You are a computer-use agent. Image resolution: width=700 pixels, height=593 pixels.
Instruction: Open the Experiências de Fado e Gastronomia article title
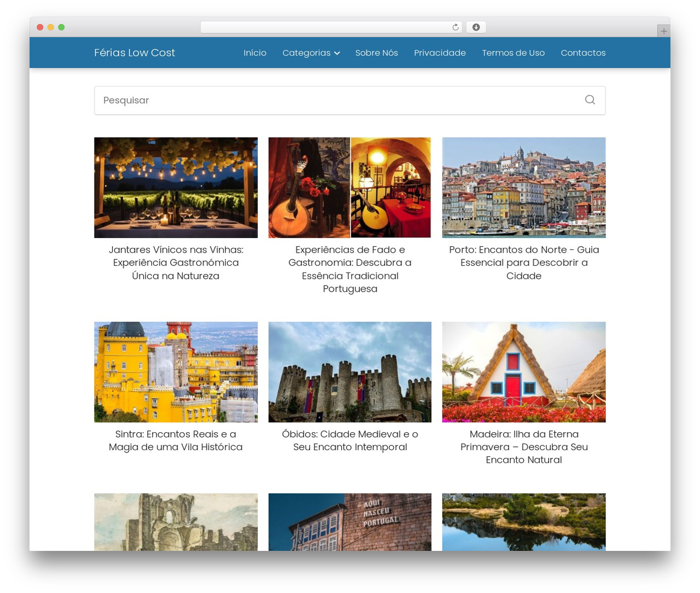pyautogui.click(x=350, y=269)
